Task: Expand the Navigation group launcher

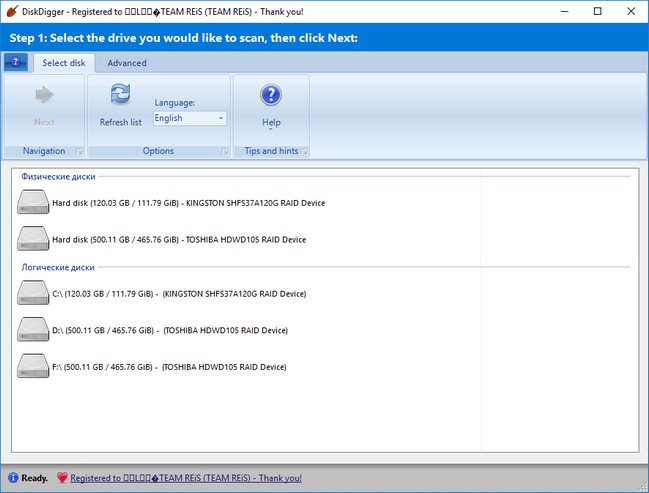Action: click(x=77, y=152)
